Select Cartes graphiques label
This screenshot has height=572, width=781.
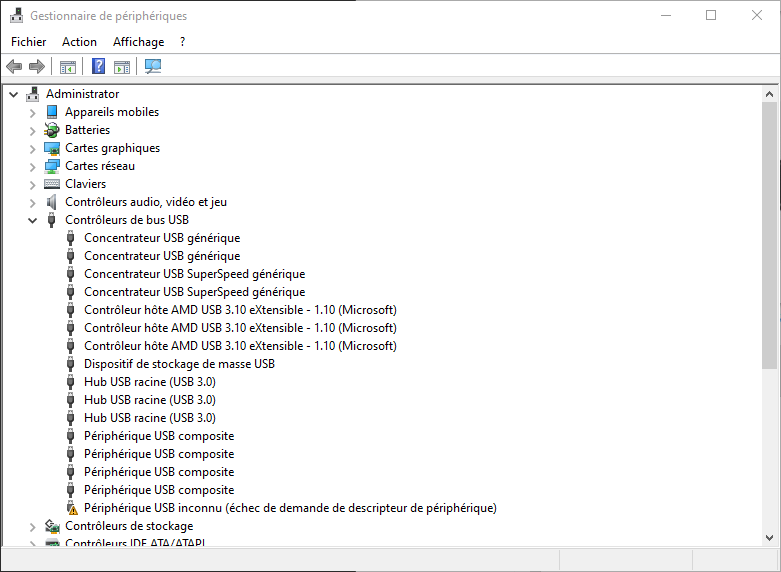point(113,148)
